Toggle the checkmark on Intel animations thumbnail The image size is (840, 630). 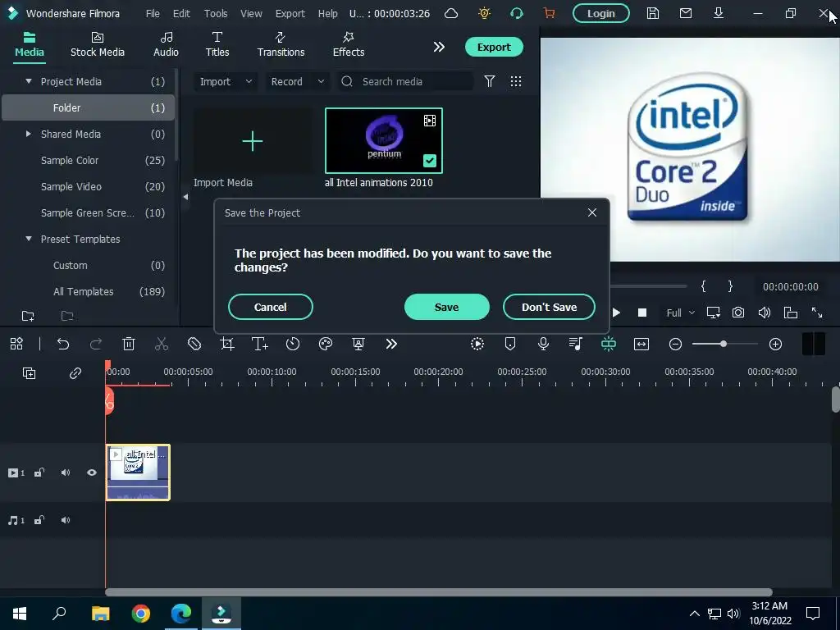click(x=430, y=160)
